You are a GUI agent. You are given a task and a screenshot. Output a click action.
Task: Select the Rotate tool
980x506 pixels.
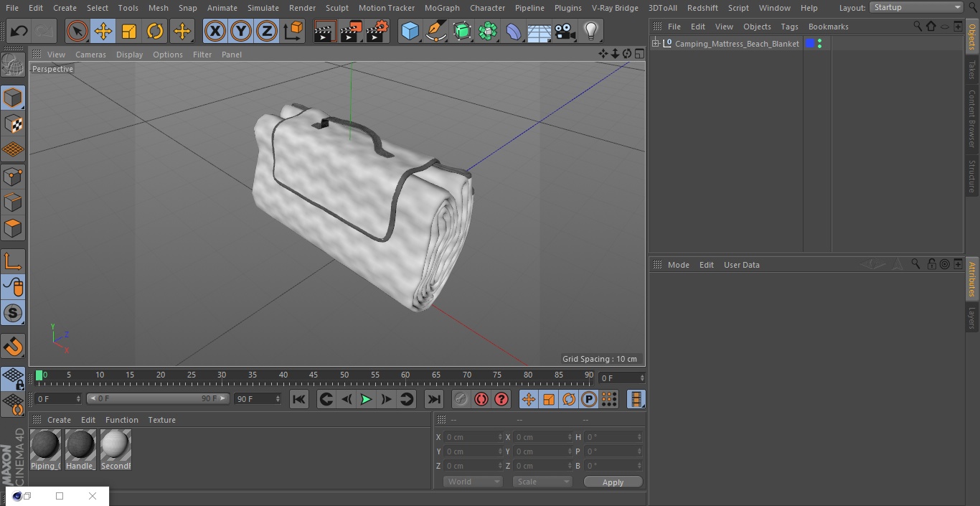coord(155,32)
